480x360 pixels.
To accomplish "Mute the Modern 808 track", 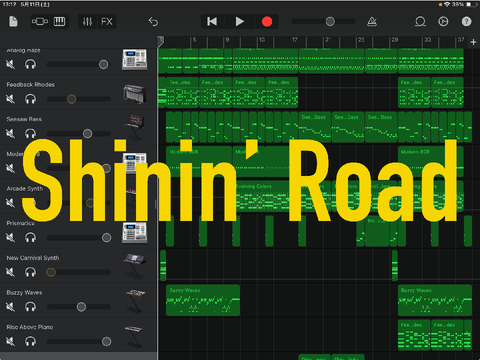I will coord(11,168).
